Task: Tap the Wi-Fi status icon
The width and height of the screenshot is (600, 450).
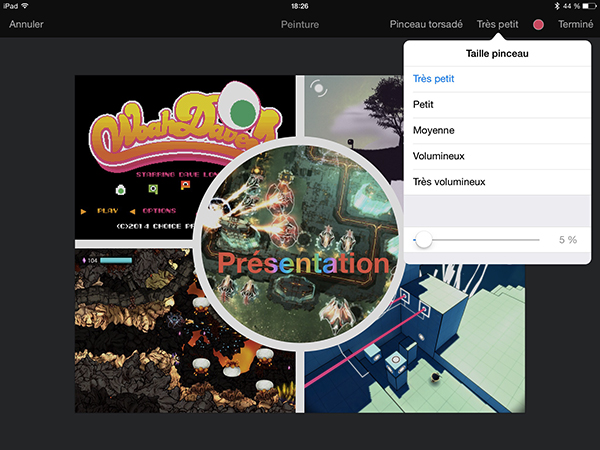Action: click(x=25, y=6)
